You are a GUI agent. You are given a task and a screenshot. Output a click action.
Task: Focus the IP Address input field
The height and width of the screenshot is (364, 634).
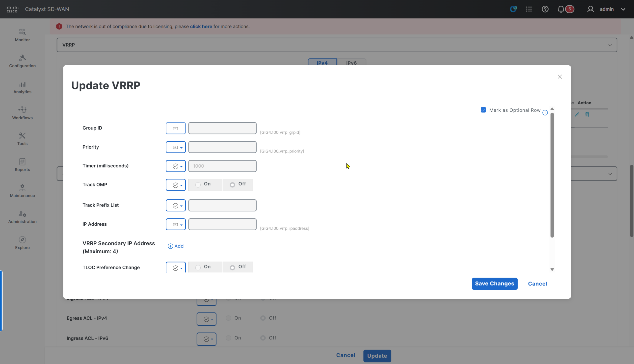pyautogui.click(x=222, y=225)
